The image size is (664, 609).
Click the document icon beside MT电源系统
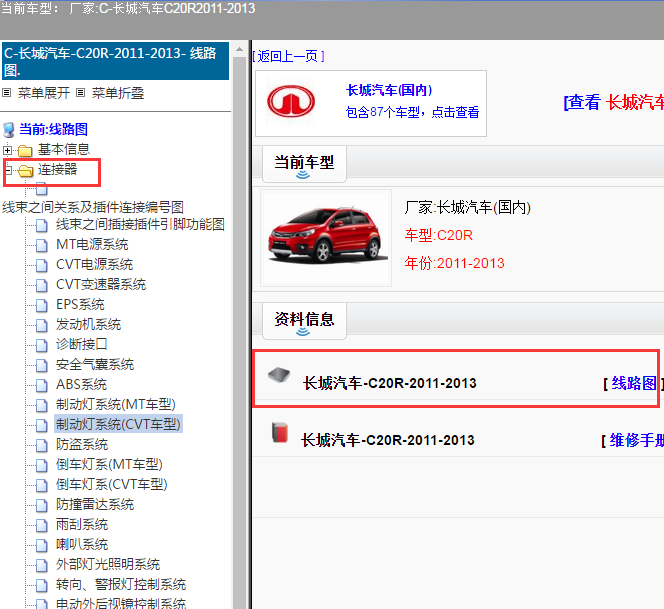[x=42, y=245]
